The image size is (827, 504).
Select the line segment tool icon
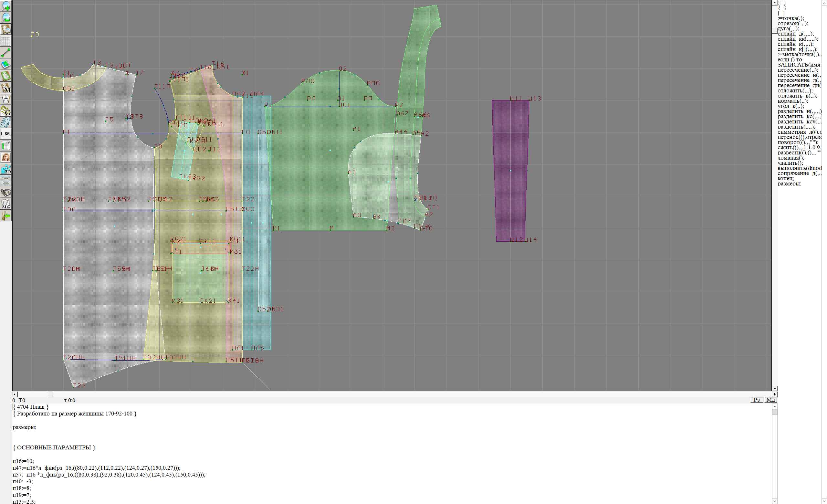click(x=6, y=53)
